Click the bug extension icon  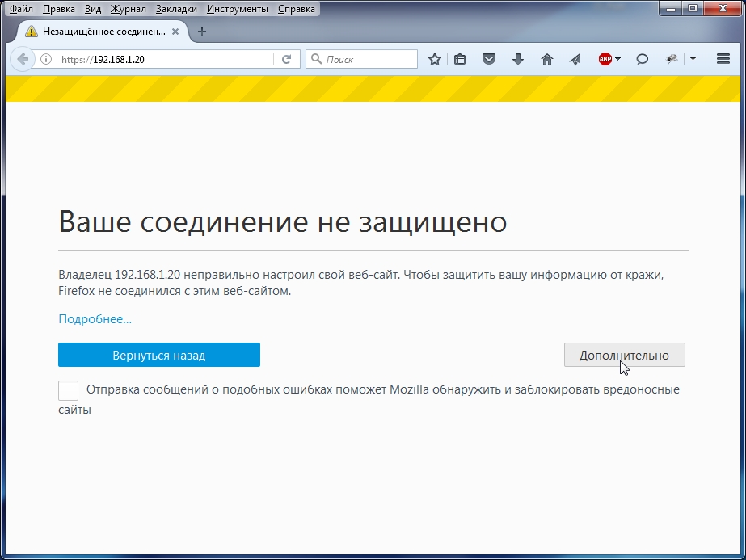pos(672,60)
